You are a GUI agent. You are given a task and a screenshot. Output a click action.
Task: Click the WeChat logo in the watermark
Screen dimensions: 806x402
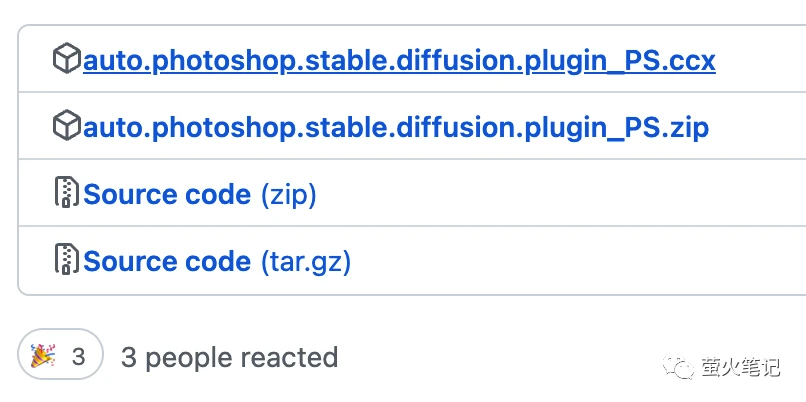(683, 368)
